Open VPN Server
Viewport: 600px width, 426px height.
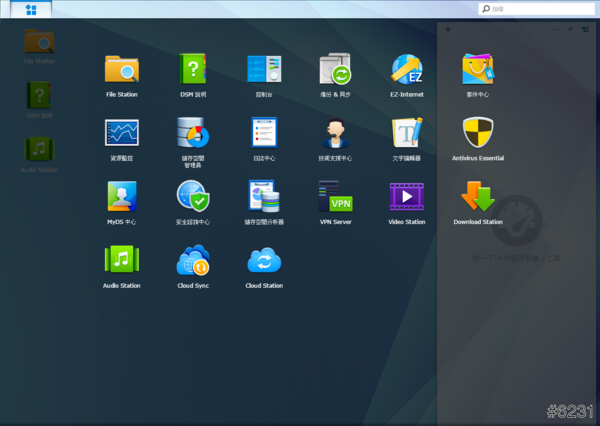tap(335, 196)
